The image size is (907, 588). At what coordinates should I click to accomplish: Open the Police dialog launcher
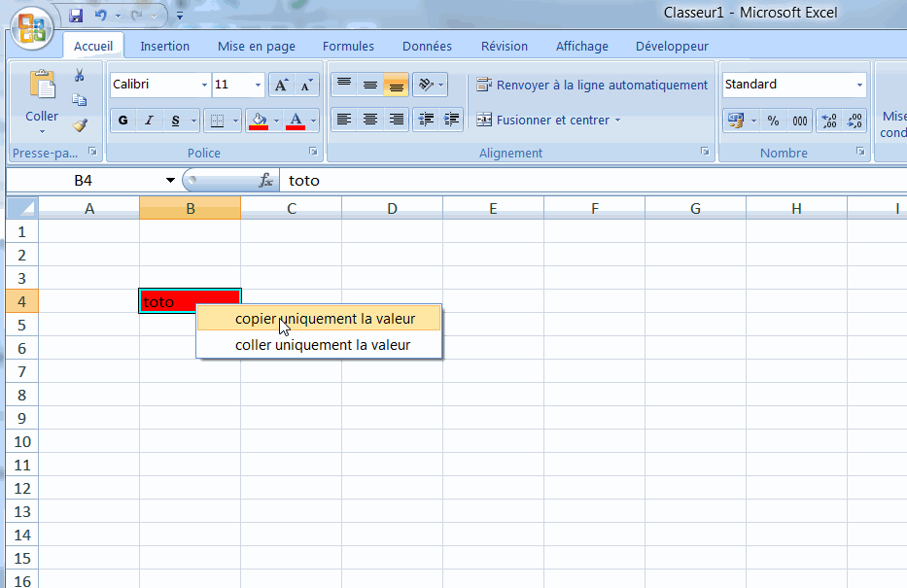tap(313, 153)
